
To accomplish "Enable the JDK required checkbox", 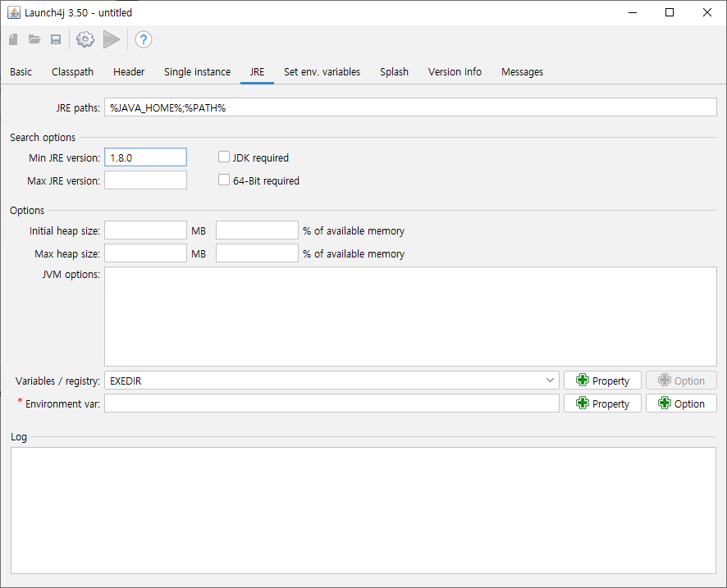I will (x=224, y=157).
